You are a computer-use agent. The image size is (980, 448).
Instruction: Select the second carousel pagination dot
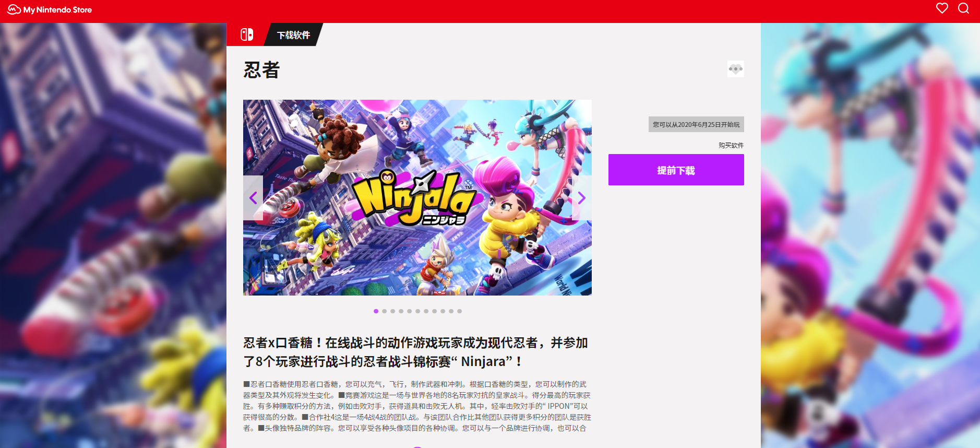pos(385,311)
